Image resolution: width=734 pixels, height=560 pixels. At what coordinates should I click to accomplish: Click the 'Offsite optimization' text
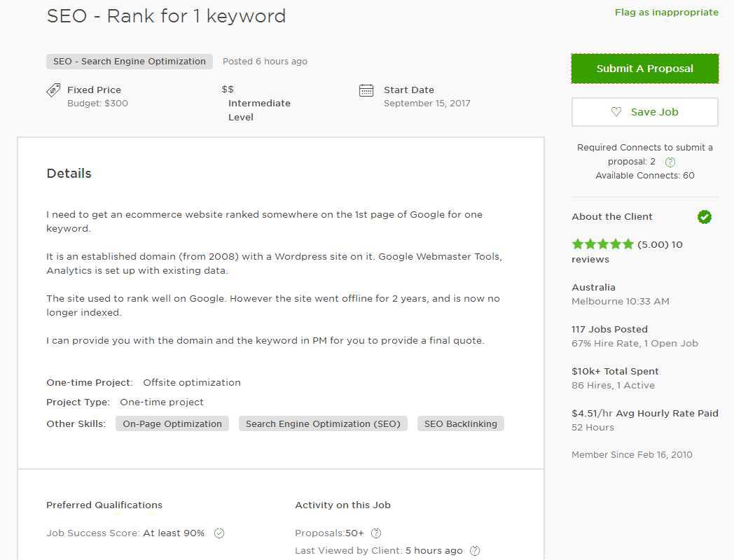192,383
